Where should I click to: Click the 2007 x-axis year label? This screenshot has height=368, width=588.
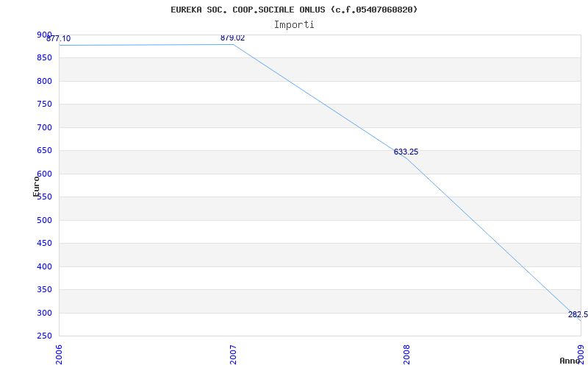click(x=233, y=355)
